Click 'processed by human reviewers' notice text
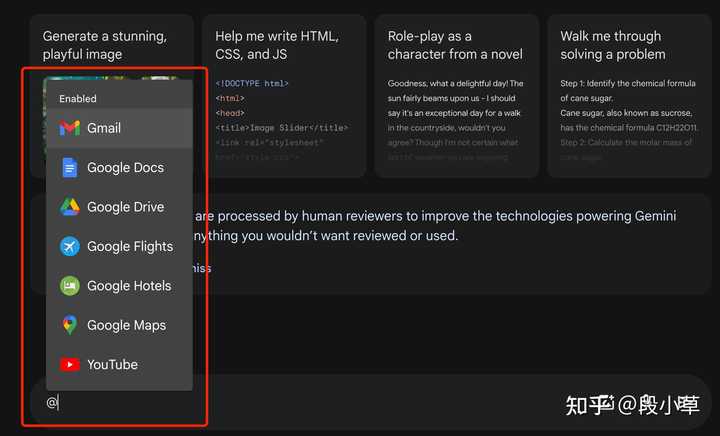The height and width of the screenshot is (436, 720). [311, 216]
